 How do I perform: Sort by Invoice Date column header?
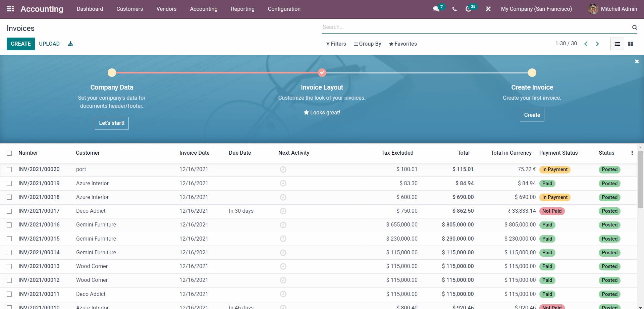(194, 153)
